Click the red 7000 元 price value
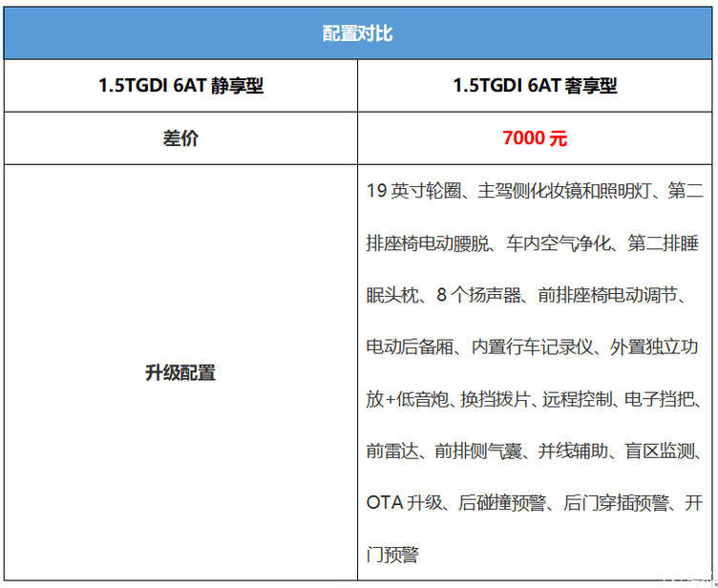718x588 pixels. click(x=535, y=137)
